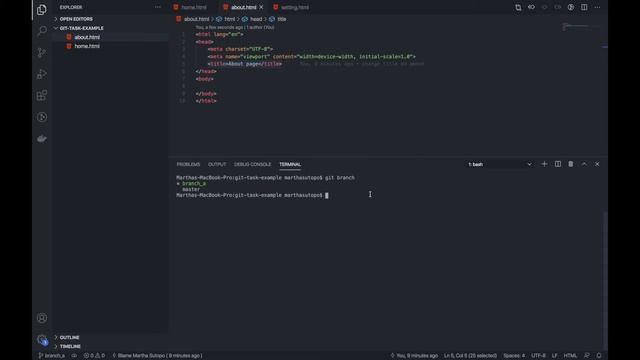Image resolution: width=640 pixels, height=360 pixels.
Task: Click the Spaces: 4 indentation setting
Action: pos(514,356)
